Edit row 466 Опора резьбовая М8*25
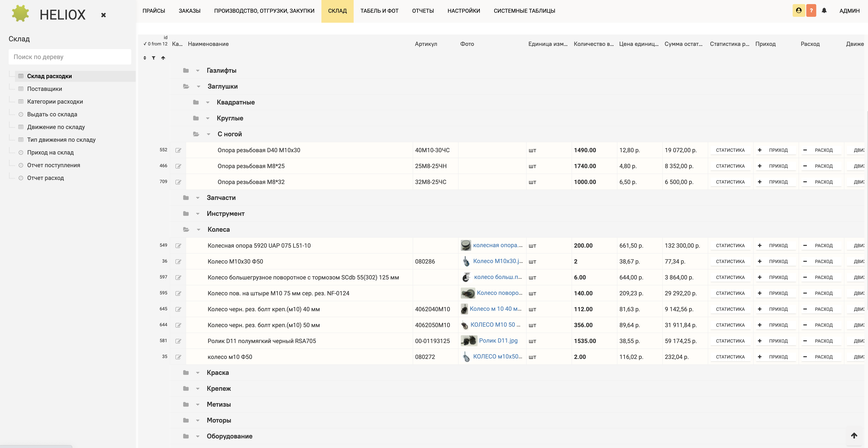 178,166
